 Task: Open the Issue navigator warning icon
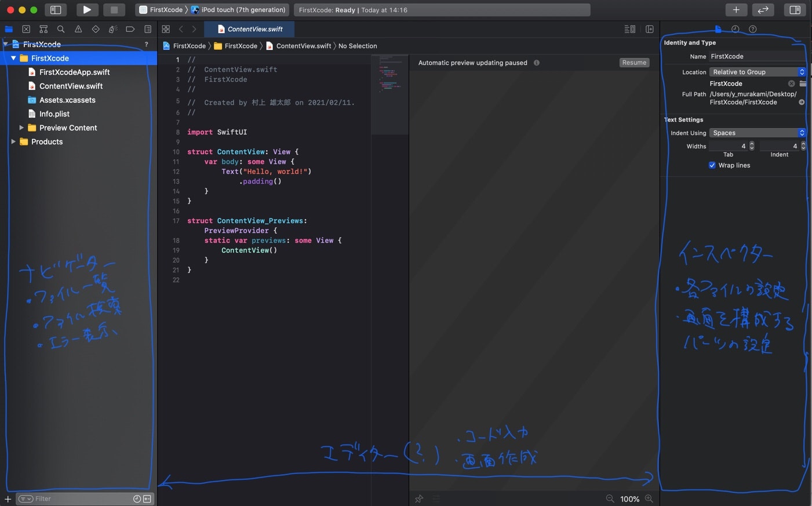coord(78,29)
